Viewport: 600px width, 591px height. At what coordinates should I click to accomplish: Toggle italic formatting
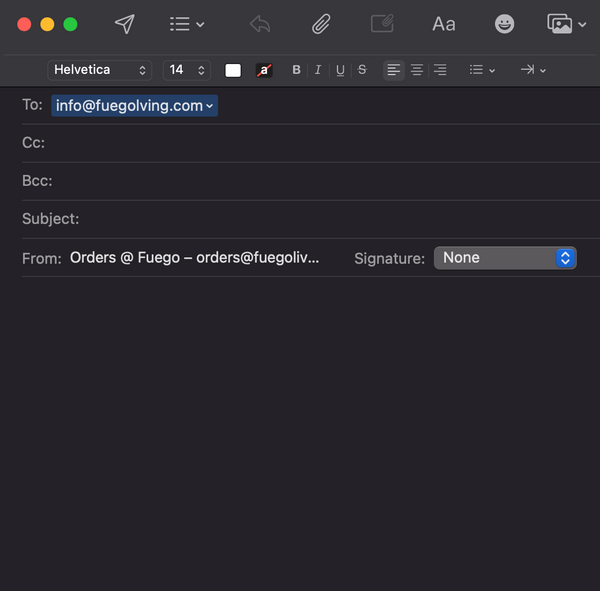tap(318, 70)
